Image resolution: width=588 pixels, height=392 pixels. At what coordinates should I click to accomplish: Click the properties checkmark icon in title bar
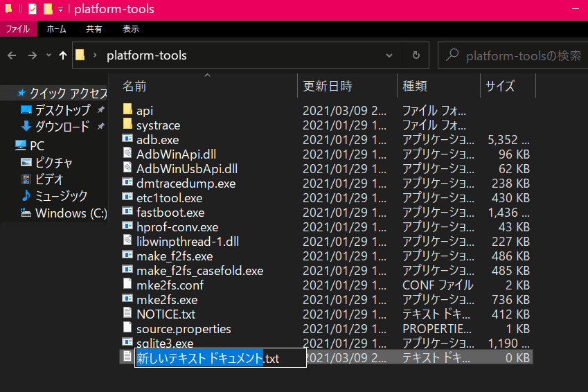(x=33, y=9)
